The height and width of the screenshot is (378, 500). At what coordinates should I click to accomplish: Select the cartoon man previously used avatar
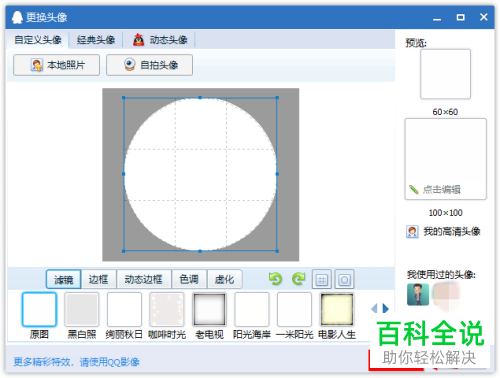[x=418, y=294]
